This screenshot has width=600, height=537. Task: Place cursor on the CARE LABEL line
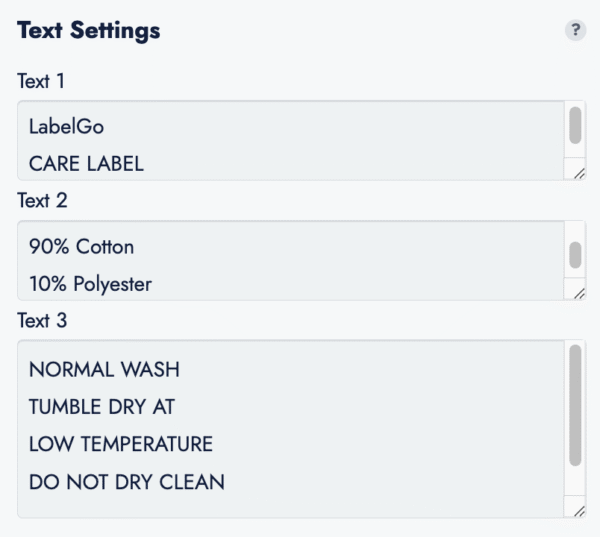(x=86, y=164)
